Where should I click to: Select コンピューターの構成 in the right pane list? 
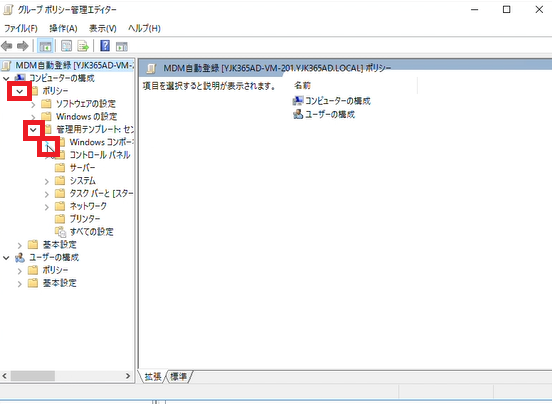tap(332, 101)
